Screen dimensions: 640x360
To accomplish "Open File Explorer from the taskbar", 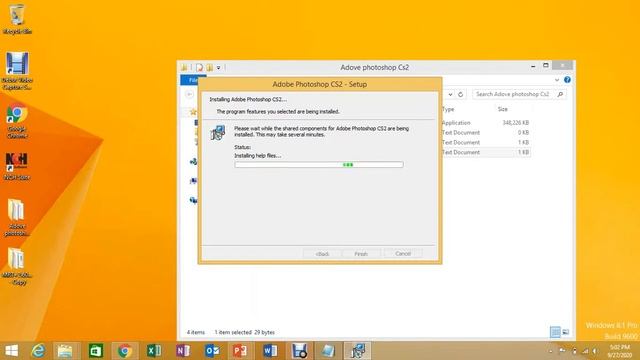I will [x=65, y=351].
